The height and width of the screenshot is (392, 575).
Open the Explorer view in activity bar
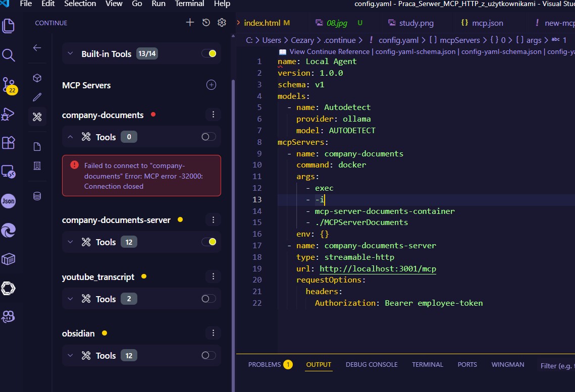tap(9, 26)
